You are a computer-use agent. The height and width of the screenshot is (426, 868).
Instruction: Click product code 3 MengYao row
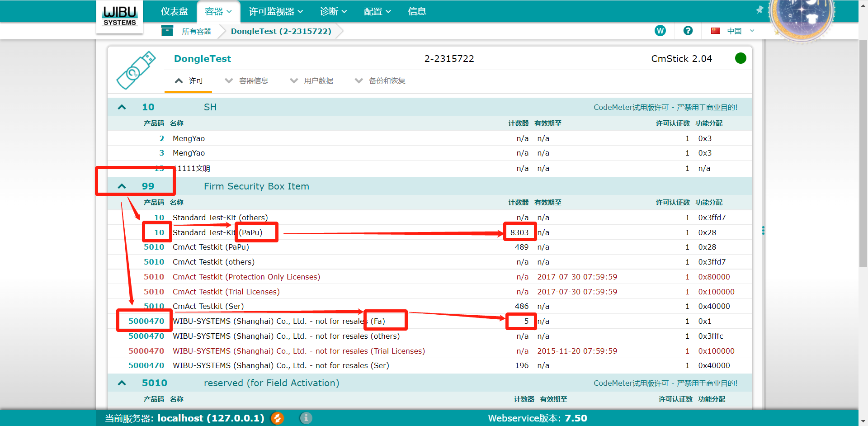pos(429,153)
